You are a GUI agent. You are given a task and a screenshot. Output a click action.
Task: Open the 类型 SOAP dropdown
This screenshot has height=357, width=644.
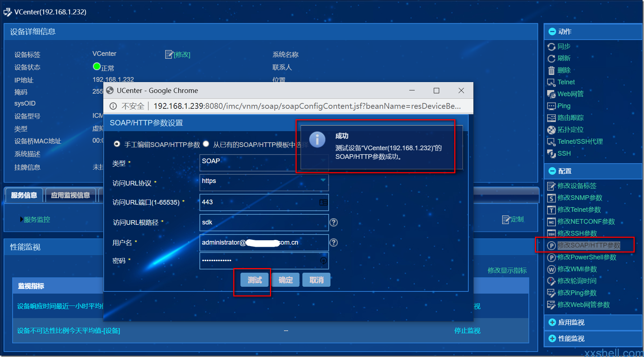pos(264,162)
